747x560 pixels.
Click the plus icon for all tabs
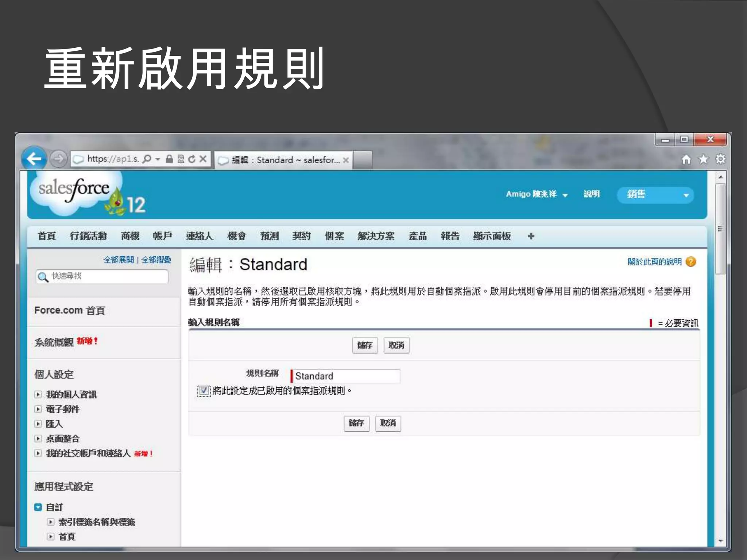[x=531, y=236]
